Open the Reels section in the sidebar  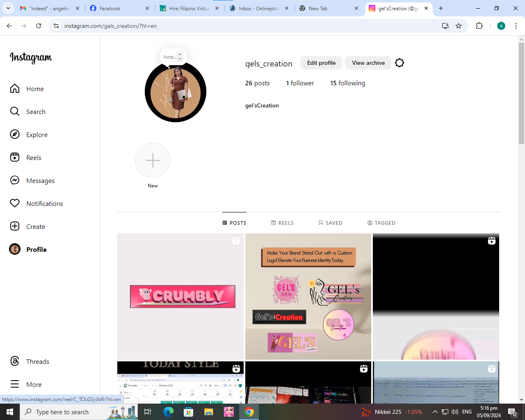[34, 157]
